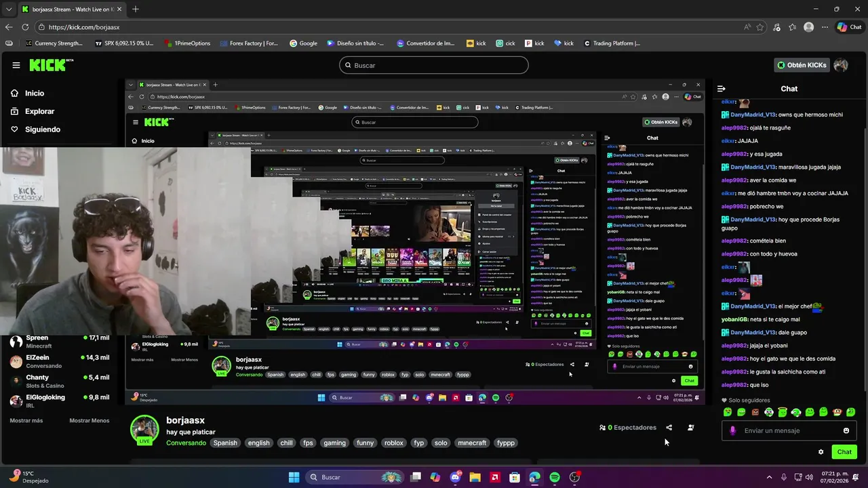Click the Currency Strength bookmark
This screenshot has height=488, width=868.
click(x=54, y=43)
